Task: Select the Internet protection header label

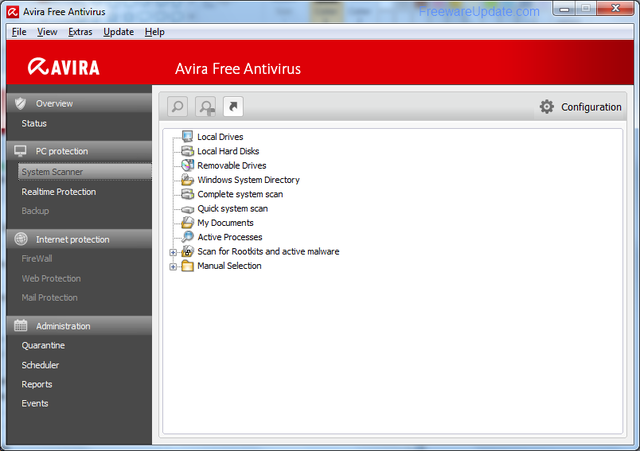Action: click(x=73, y=240)
